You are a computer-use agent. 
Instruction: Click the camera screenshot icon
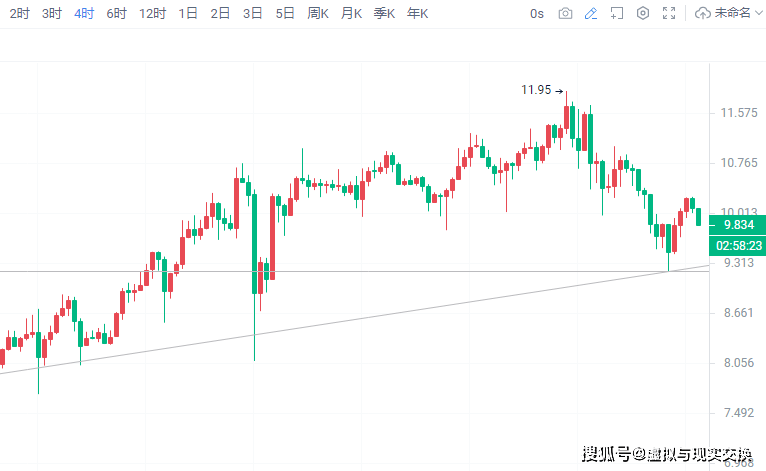click(x=566, y=14)
